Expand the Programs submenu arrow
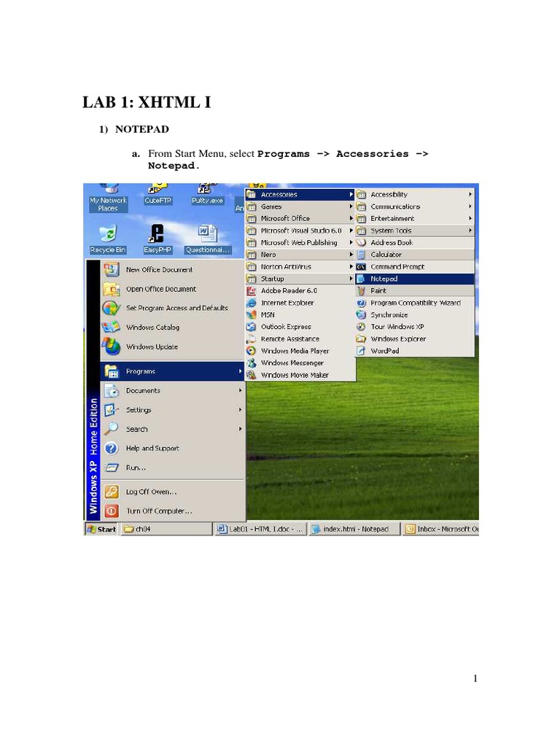Viewport: 560px width, 747px height. click(x=241, y=371)
